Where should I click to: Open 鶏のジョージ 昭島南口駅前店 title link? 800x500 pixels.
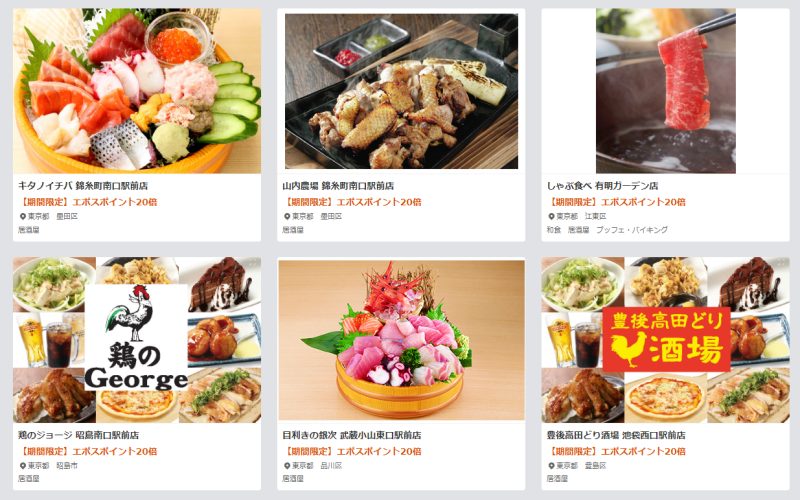pos(78,435)
